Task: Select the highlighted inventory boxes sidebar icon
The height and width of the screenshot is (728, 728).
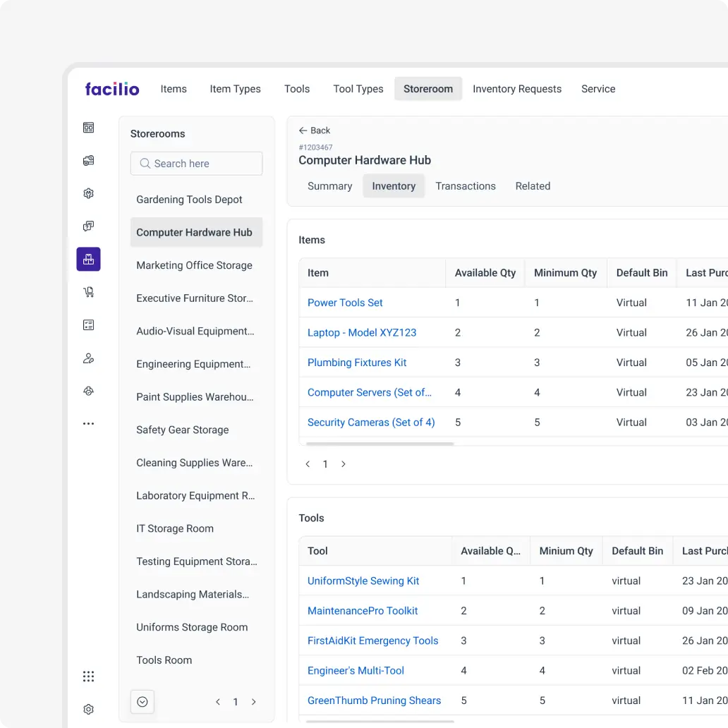Action: (x=88, y=259)
